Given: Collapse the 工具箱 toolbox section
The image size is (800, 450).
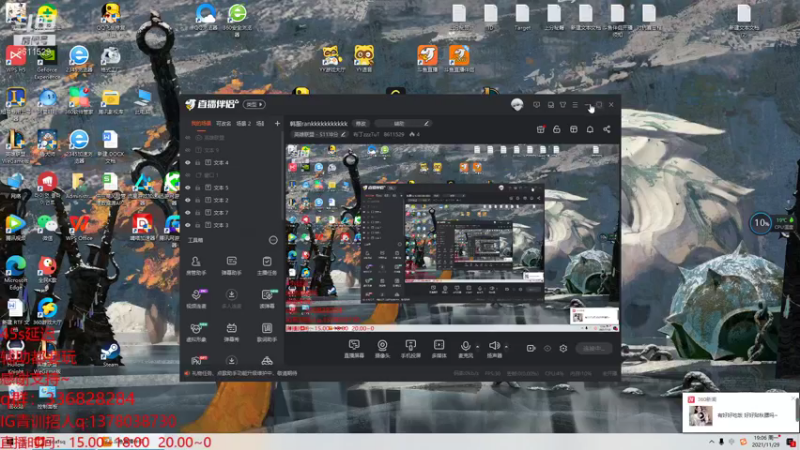Looking at the screenshot, I should click(x=273, y=240).
